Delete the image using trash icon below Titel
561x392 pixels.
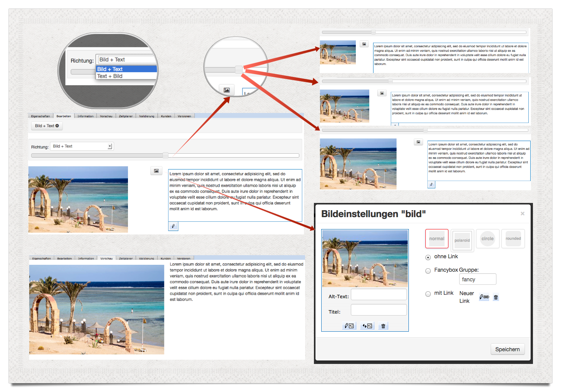click(383, 326)
